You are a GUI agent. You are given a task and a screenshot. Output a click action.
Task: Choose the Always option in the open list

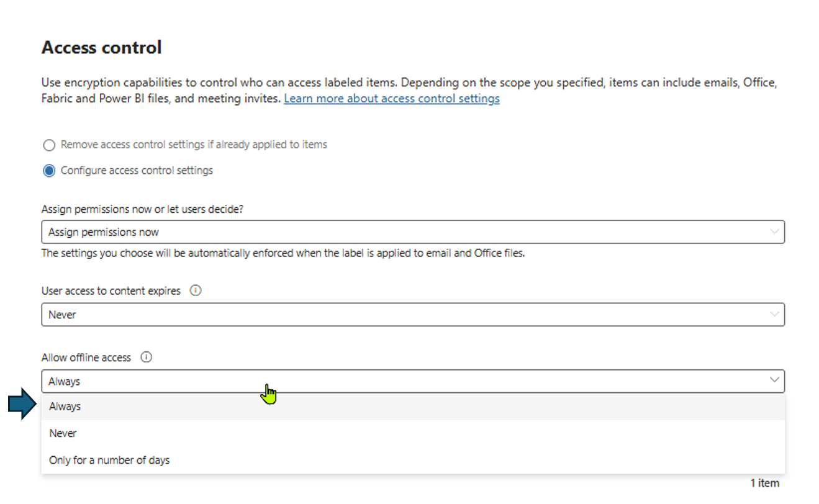[65, 407]
